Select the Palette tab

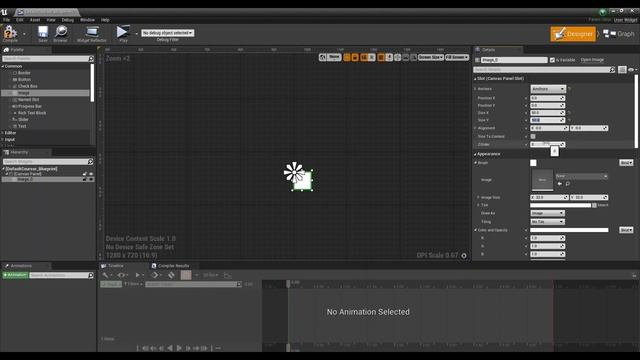coord(17,50)
